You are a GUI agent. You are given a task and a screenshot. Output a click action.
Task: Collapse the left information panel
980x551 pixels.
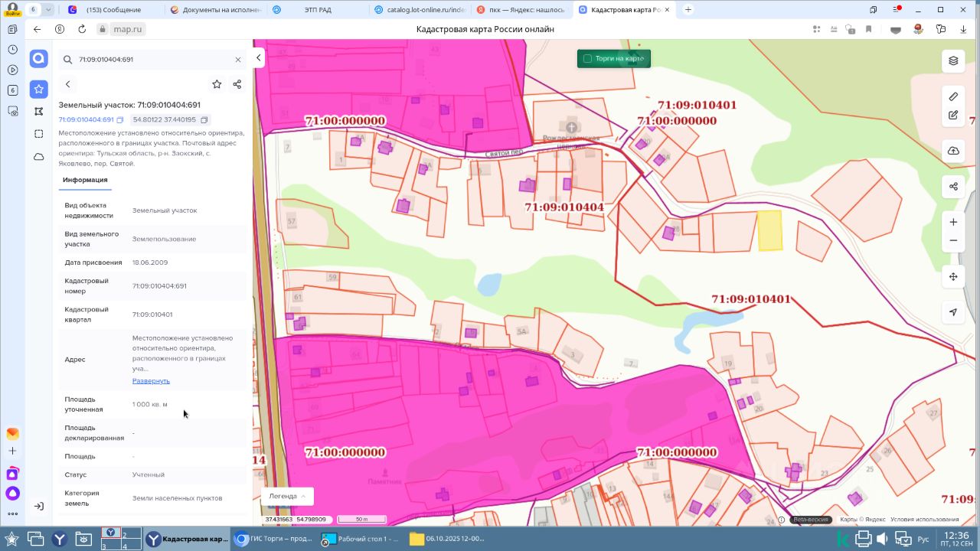pos(259,58)
